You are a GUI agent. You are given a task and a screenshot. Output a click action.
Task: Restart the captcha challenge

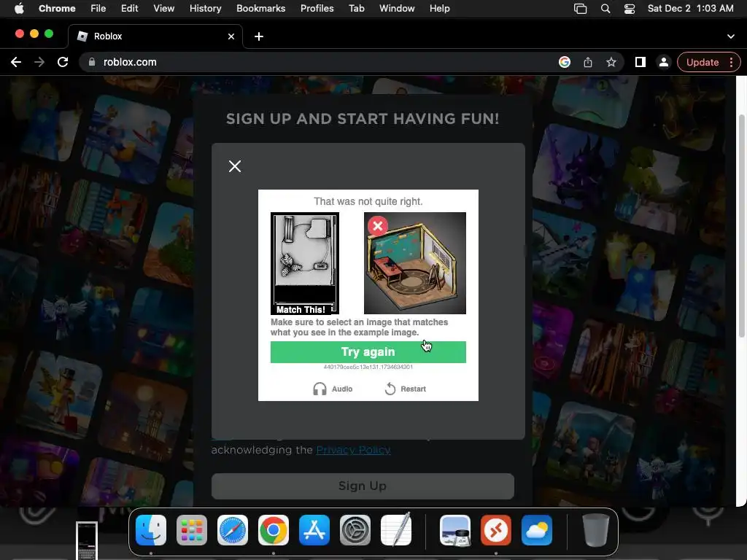406,389
